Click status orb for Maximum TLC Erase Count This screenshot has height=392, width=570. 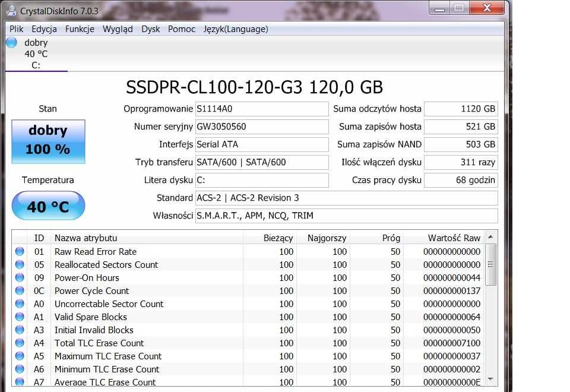point(20,356)
